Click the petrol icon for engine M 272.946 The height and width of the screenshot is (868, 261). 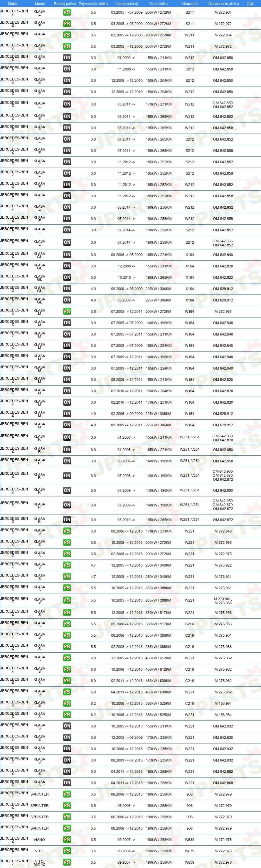[x=67, y=531]
